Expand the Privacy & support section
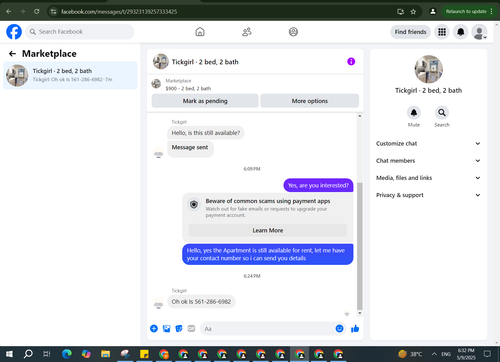The height and width of the screenshot is (362, 500). pyautogui.click(x=428, y=195)
